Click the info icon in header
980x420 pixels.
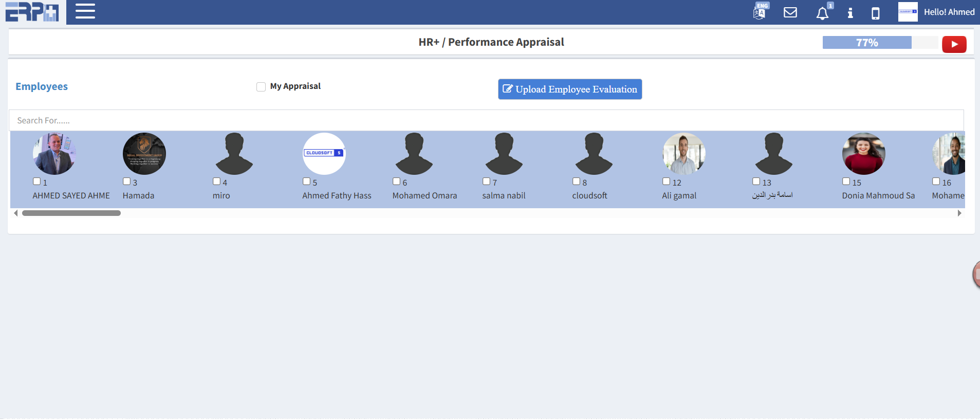[850, 13]
